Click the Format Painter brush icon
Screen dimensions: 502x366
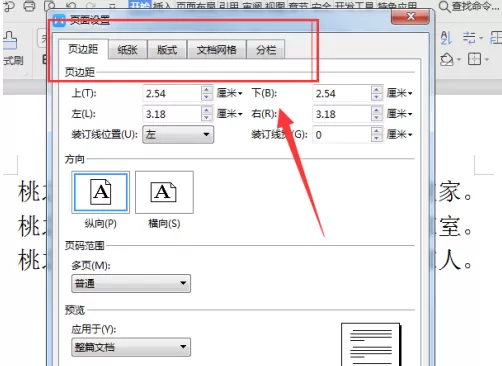click(x=9, y=41)
